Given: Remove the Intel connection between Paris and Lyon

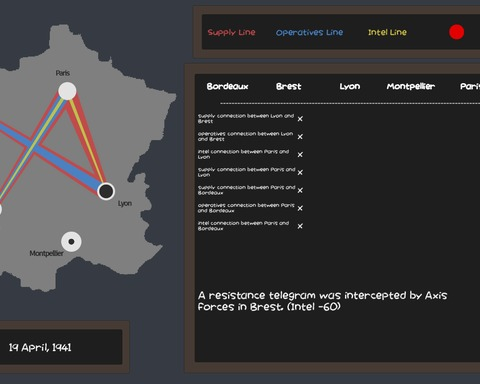Looking at the screenshot, I should point(300,155).
